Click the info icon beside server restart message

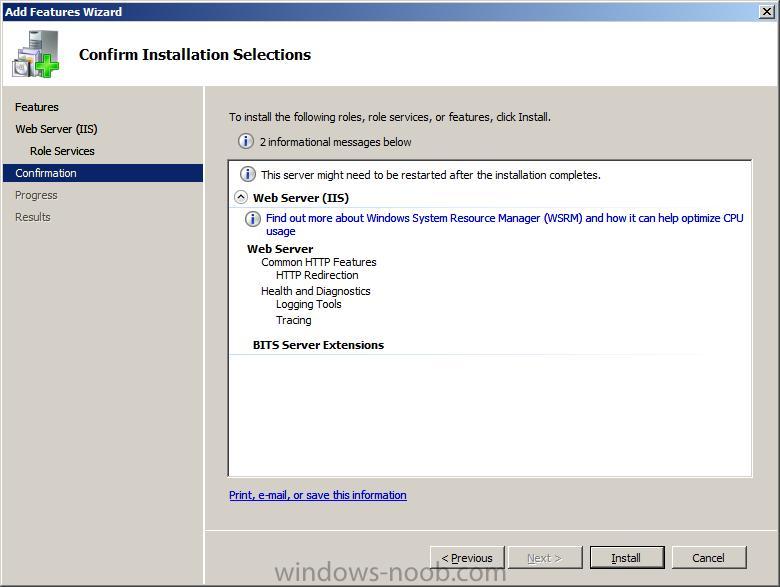click(x=248, y=174)
